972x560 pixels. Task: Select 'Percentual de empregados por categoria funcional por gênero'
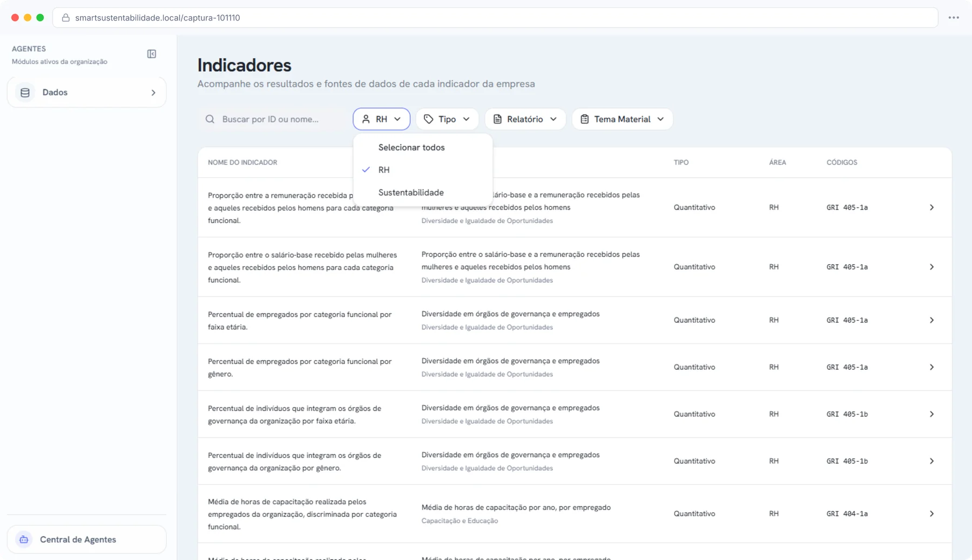[300, 368]
